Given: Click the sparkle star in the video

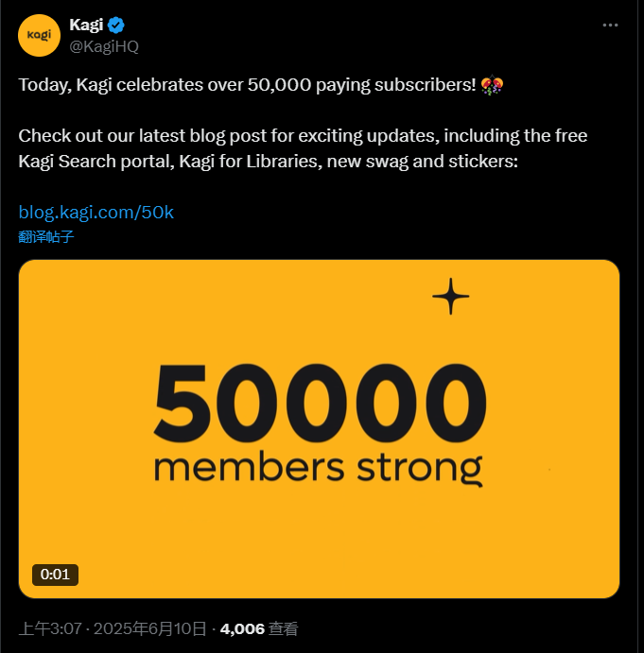Looking at the screenshot, I should coord(450,297).
